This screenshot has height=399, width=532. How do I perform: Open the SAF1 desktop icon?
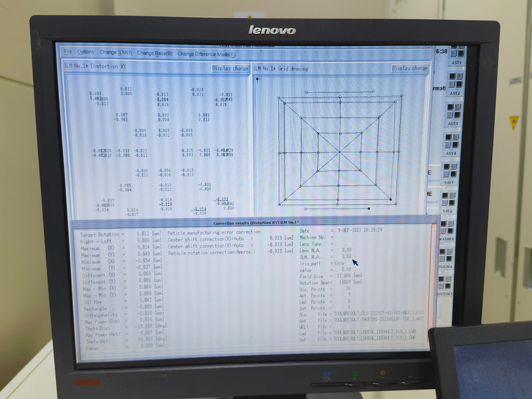(450, 174)
